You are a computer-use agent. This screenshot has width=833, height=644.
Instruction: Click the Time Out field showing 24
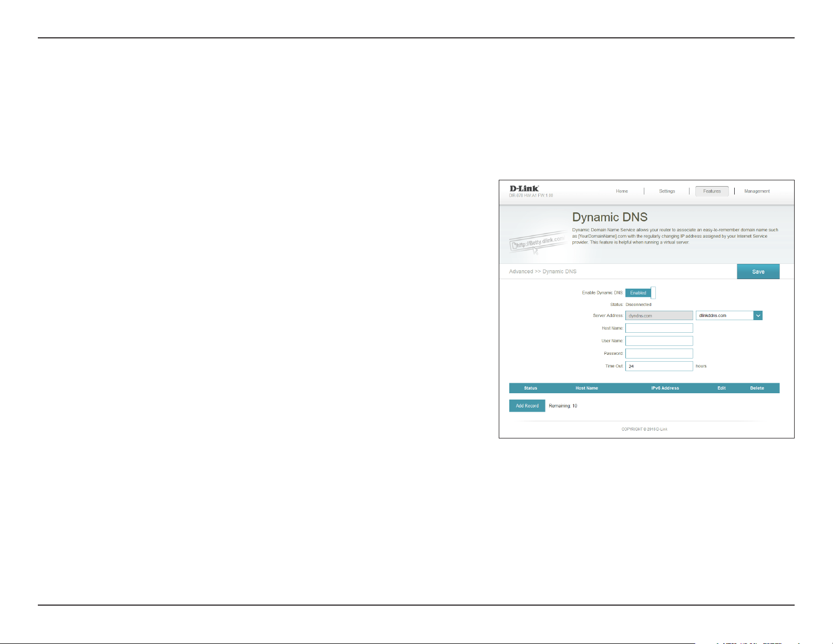click(x=659, y=366)
